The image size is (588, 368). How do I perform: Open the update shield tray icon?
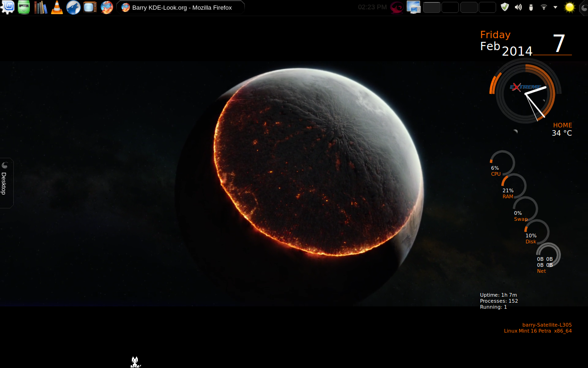[505, 7]
